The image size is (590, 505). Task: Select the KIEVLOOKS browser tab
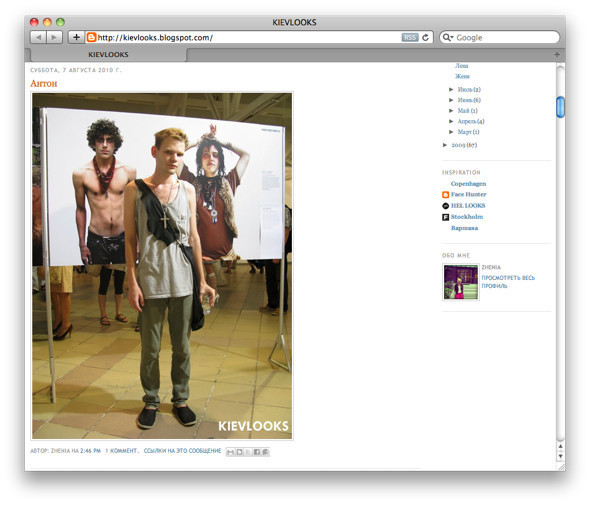[108, 55]
